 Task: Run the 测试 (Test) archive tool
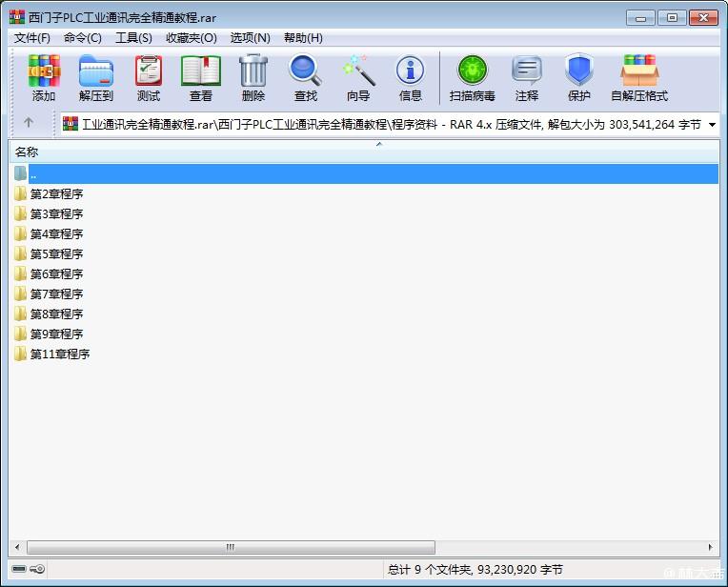pyautogui.click(x=149, y=78)
